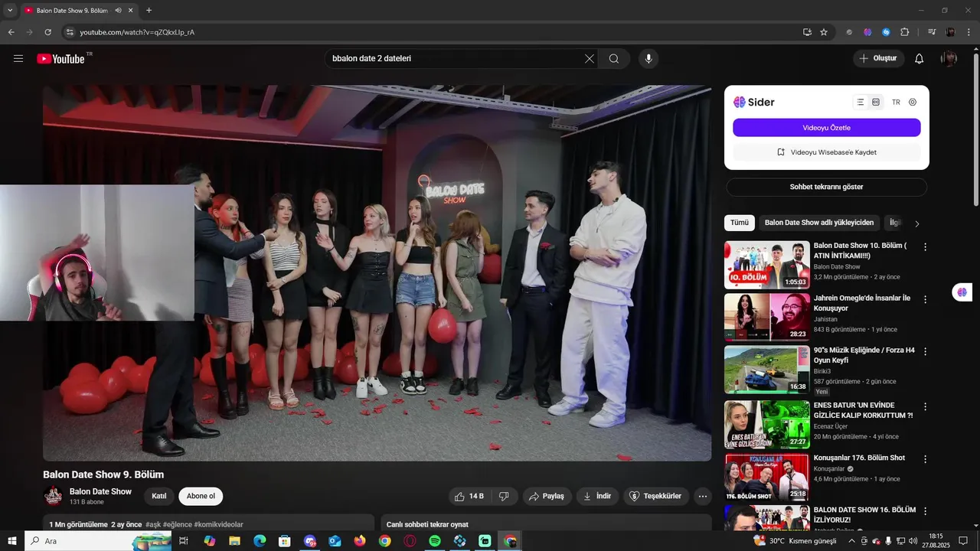Click the magnifier search button

614,59
